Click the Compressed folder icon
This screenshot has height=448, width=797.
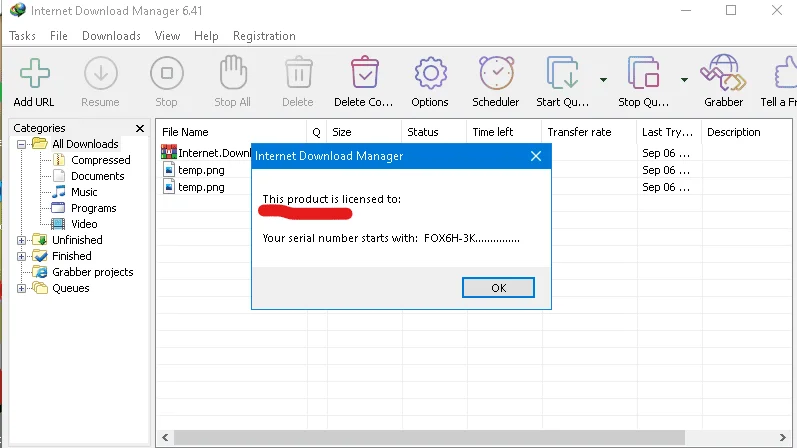pos(59,160)
